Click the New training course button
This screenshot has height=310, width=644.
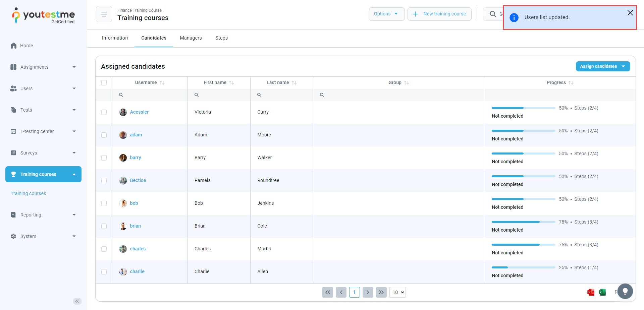439,14
